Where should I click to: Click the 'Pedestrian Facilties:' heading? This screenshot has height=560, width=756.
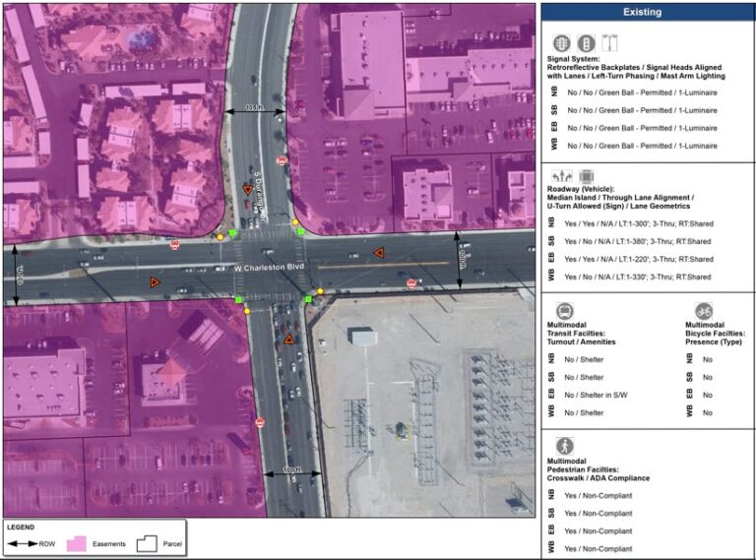tap(583, 469)
